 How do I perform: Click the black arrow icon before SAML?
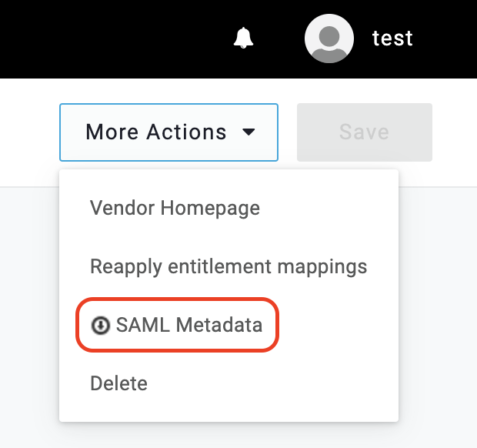coord(101,326)
